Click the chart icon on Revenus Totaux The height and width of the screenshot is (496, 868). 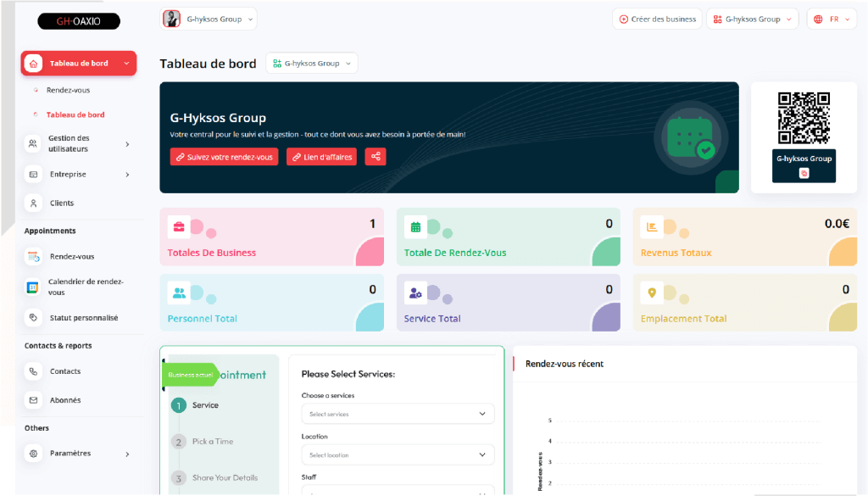click(652, 227)
